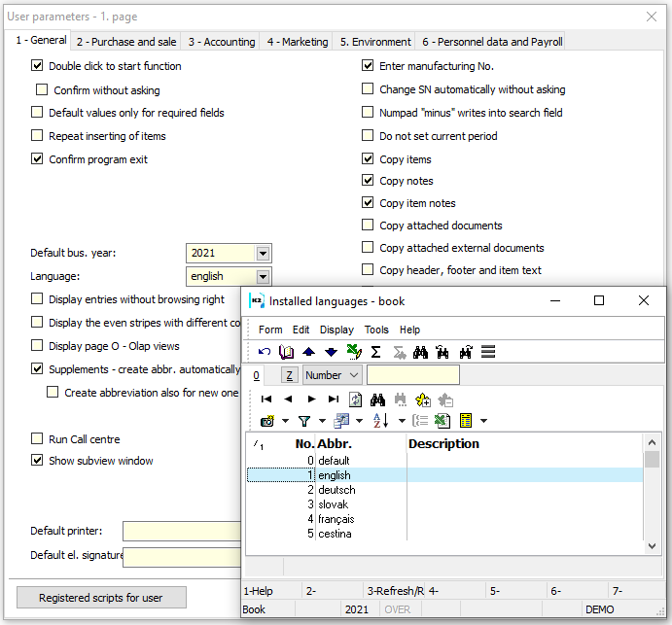Viewport: 672px width, 625px height.
Task: Switch to 2 - Purchase and sale tab
Action: click(x=126, y=42)
